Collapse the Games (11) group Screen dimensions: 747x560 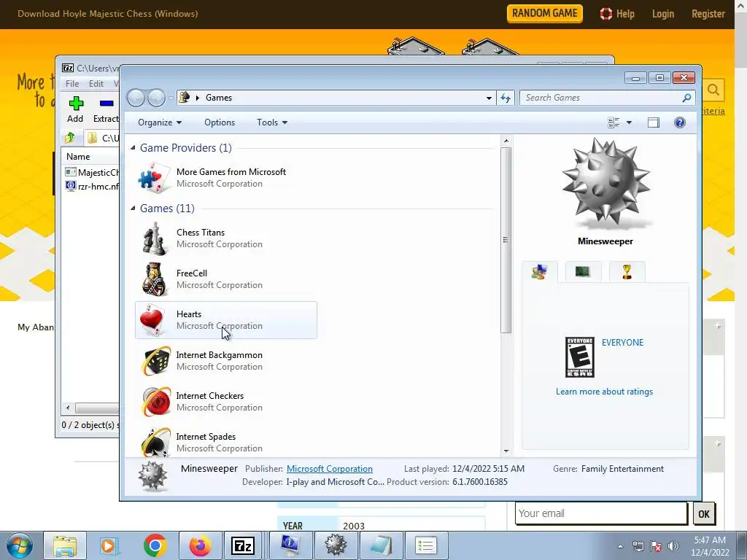point(133,209)
